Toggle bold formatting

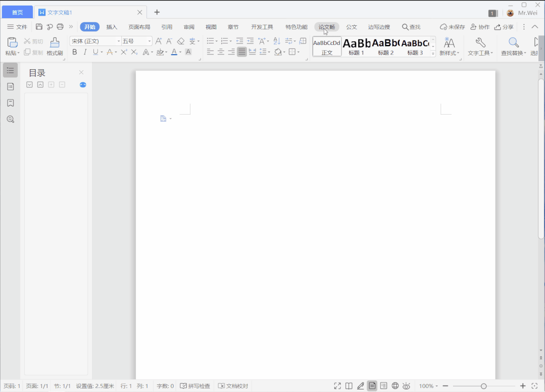75,52
